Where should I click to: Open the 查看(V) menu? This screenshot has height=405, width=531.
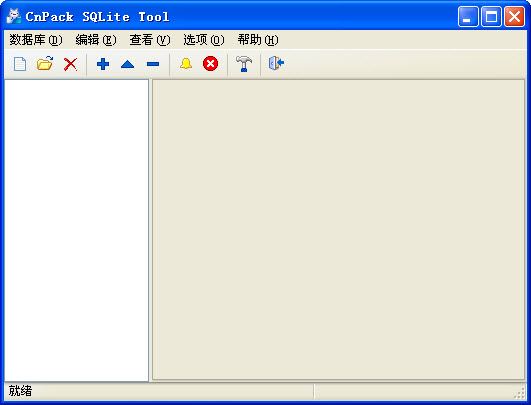[x=150, y=40]
